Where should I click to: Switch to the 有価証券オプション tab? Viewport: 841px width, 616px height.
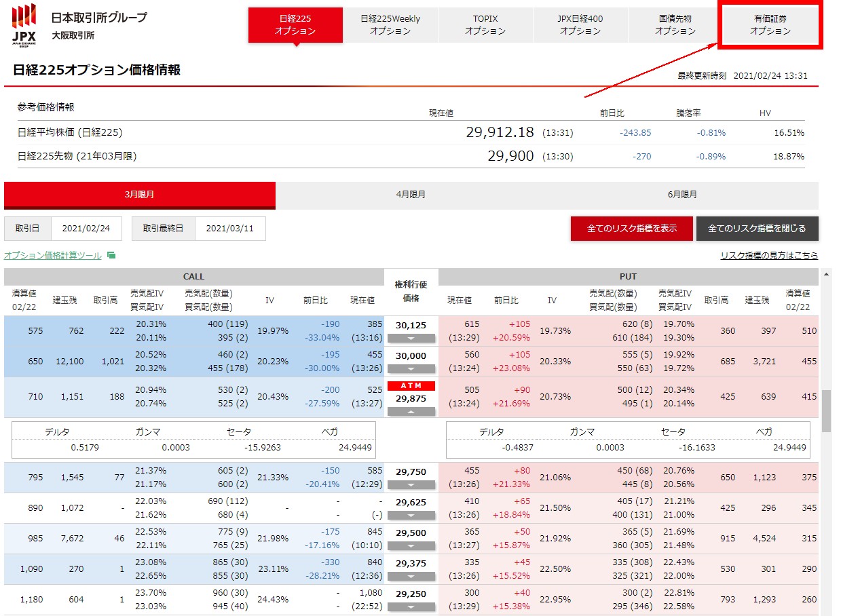point(770,25)
